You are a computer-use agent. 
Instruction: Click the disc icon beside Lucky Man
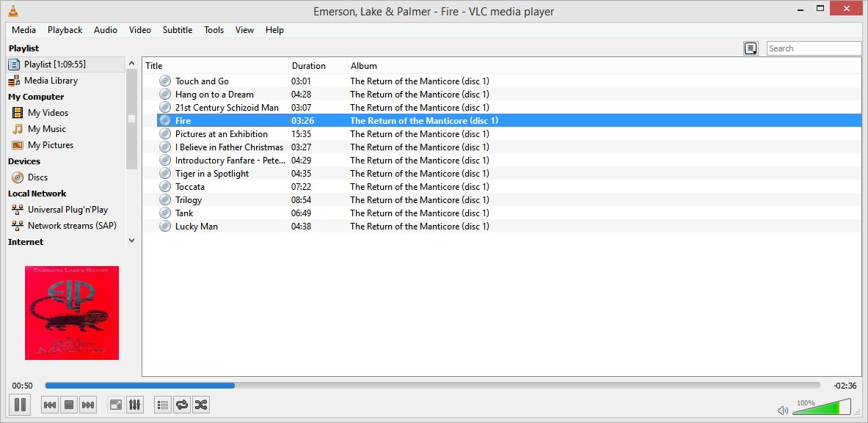coord(165,226)
